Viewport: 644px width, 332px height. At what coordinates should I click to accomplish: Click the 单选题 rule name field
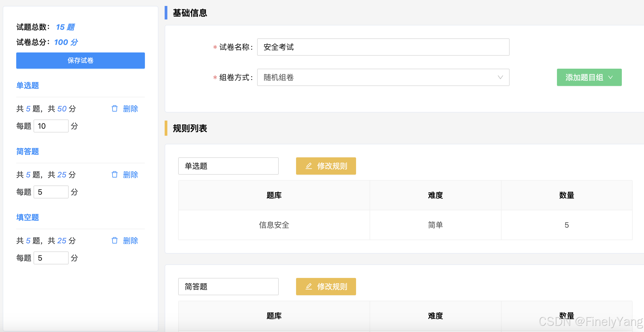pyautogui.click(x=228, y=166)
